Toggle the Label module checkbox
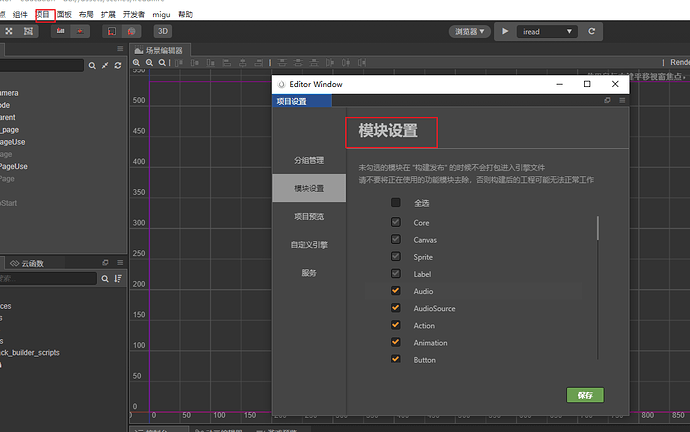The image size is (690, 432). [x=396, y=273]
